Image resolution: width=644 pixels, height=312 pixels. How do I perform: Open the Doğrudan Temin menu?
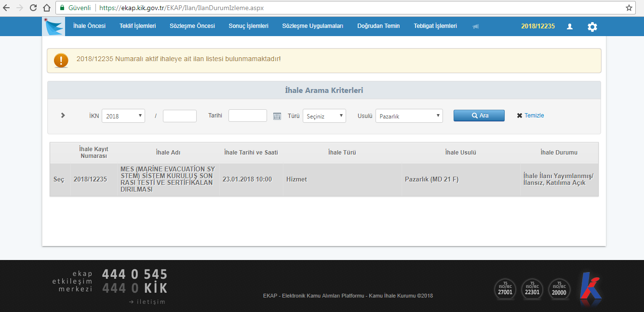(x=378, y=26)
